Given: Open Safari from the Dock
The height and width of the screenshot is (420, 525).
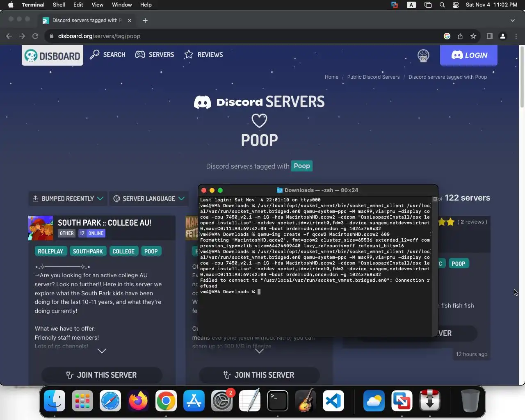Looking at the screenshot, I should 110,401.
